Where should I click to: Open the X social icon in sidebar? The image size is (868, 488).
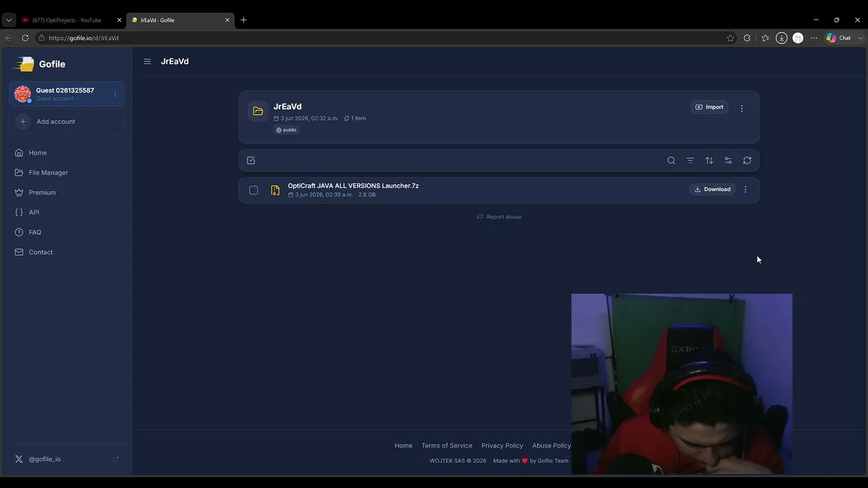coord(19,459)
